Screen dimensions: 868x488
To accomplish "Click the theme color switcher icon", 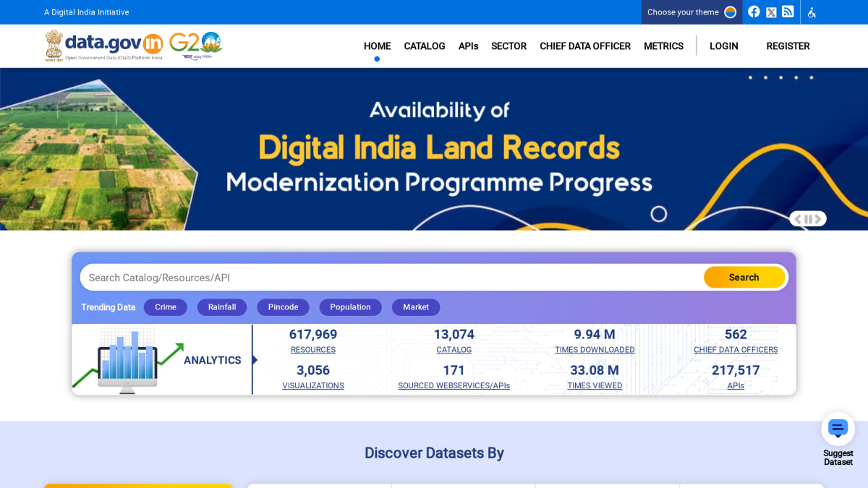I will click(x=730, y=12).
